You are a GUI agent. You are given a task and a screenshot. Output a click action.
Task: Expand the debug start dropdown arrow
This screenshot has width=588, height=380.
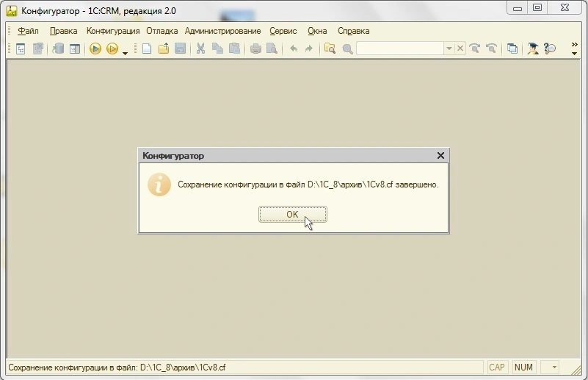125,51
